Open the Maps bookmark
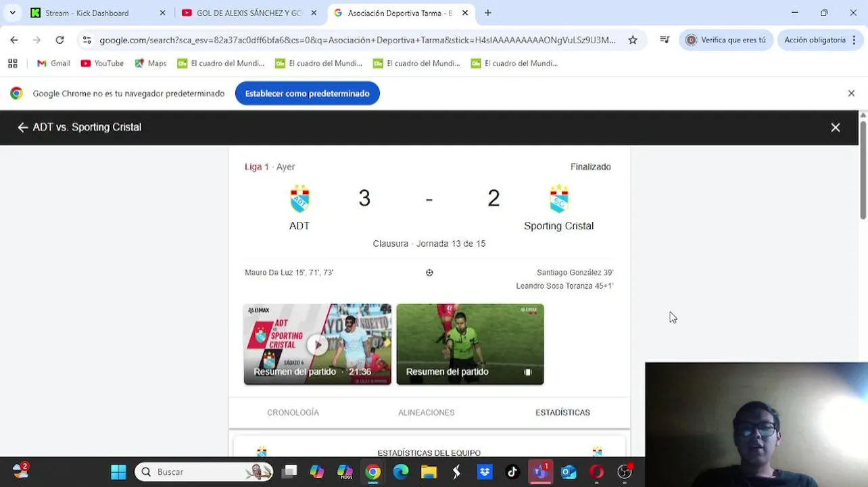 [150, 63]
